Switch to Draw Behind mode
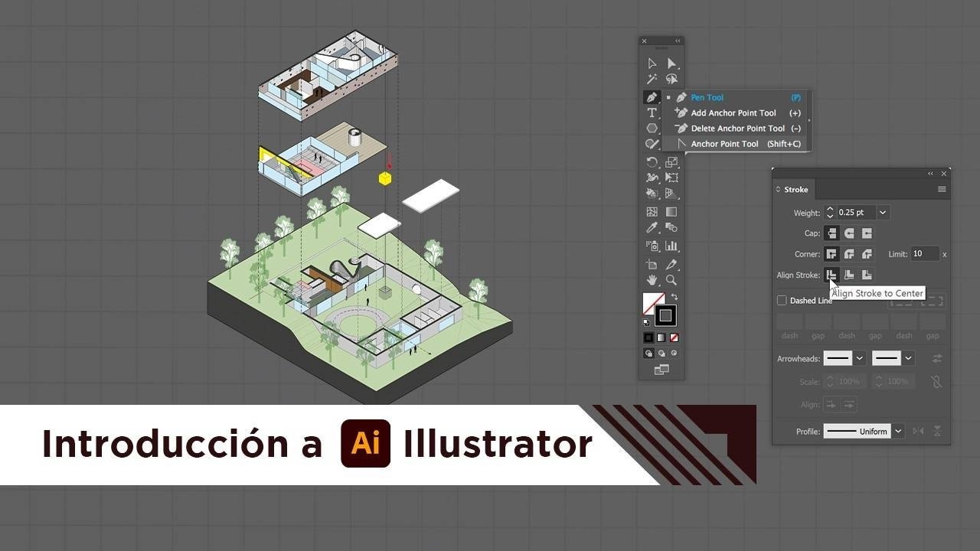Screen dimensions: 980x551 coord(661,354)
